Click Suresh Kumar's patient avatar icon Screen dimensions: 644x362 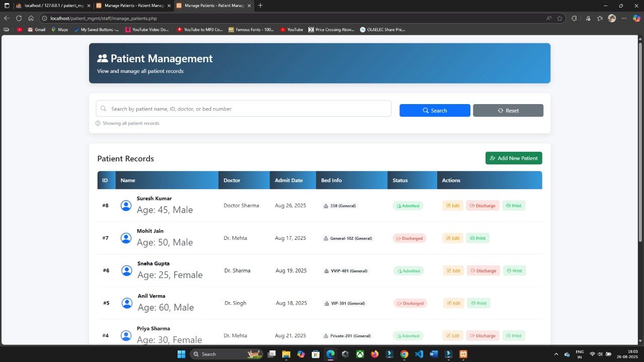tap(126, 206)
